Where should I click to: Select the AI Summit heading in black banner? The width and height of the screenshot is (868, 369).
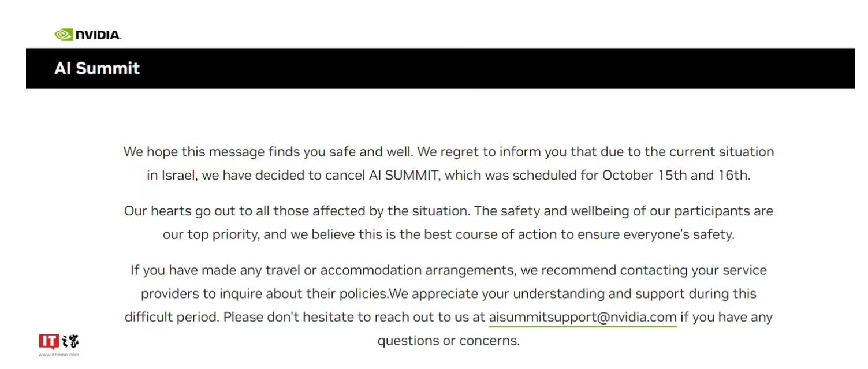click(97, 68)
